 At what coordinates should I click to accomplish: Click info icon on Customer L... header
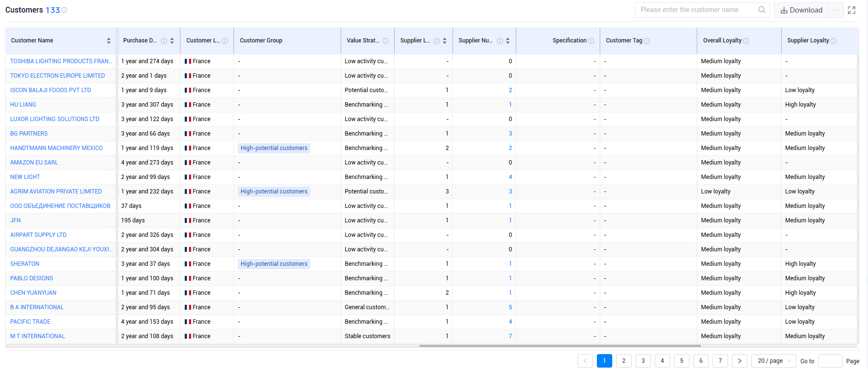225,41
